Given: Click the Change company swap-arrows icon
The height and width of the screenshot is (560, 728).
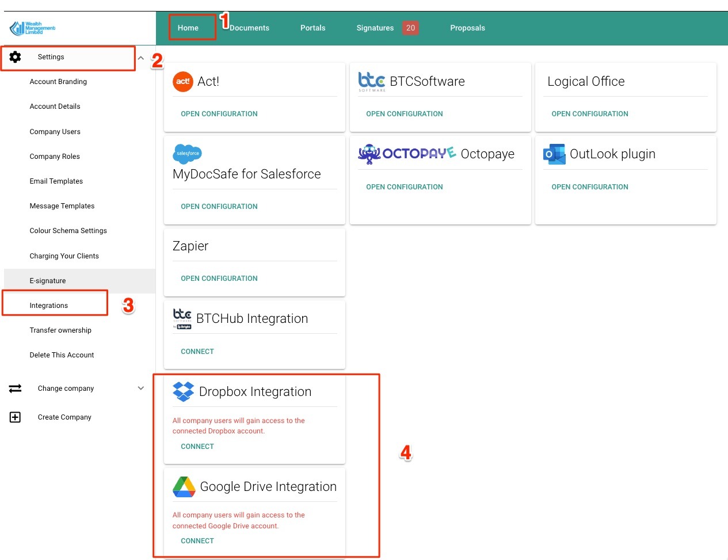Looking at the screenshot, I should tap(16, 388).
